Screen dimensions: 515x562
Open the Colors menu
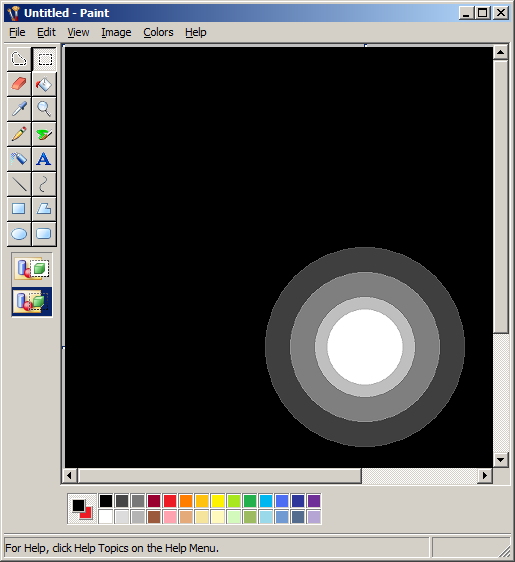point(158,32)
